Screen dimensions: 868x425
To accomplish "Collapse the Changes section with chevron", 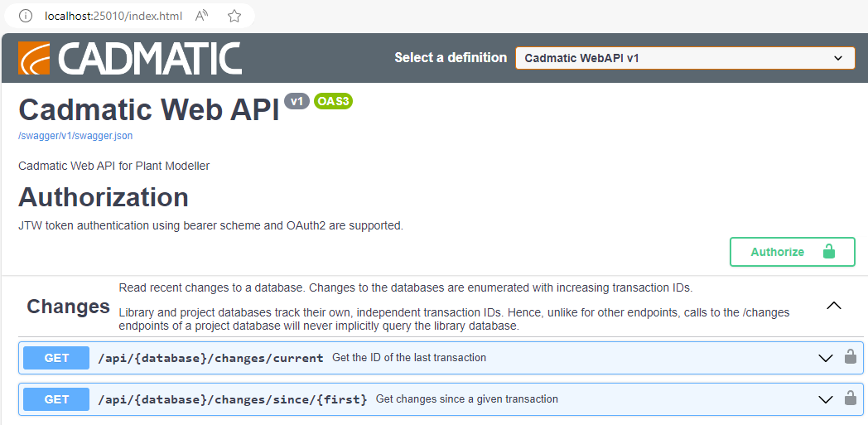I will [834, 306].
